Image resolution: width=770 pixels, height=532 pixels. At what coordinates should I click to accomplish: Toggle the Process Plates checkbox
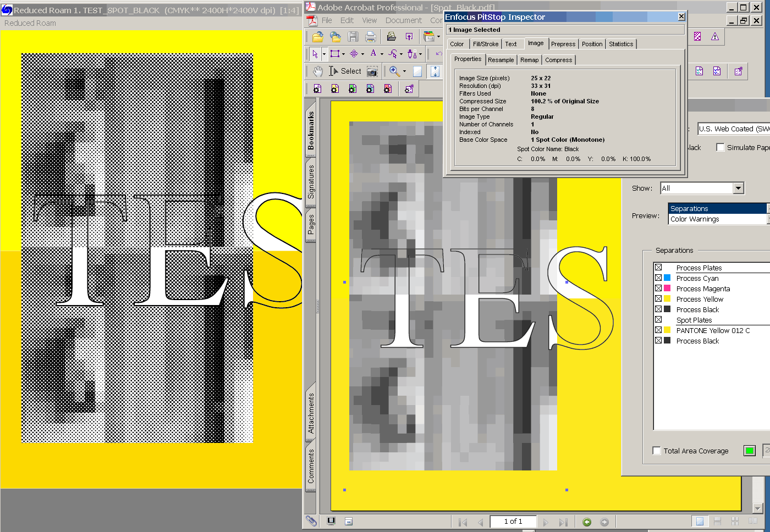658,268
